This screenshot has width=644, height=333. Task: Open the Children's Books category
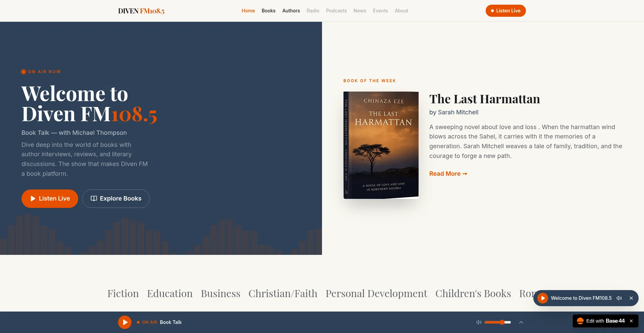473,293
